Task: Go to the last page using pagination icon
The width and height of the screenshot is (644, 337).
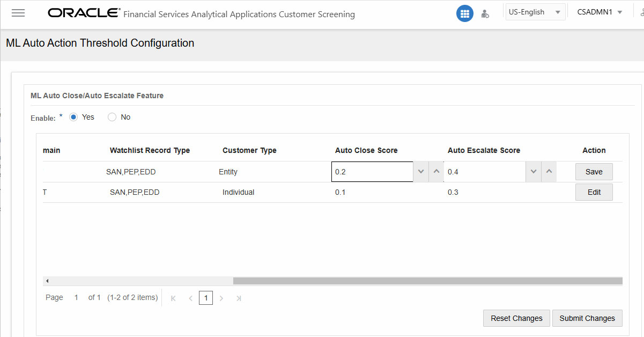Action: 238,298
